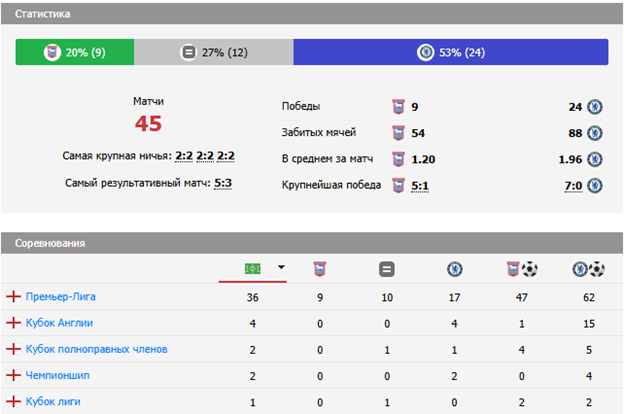Viewport: 624px width, 414px height.
Task: Open the Чемпионшип competition link
Action: [56, 375]
